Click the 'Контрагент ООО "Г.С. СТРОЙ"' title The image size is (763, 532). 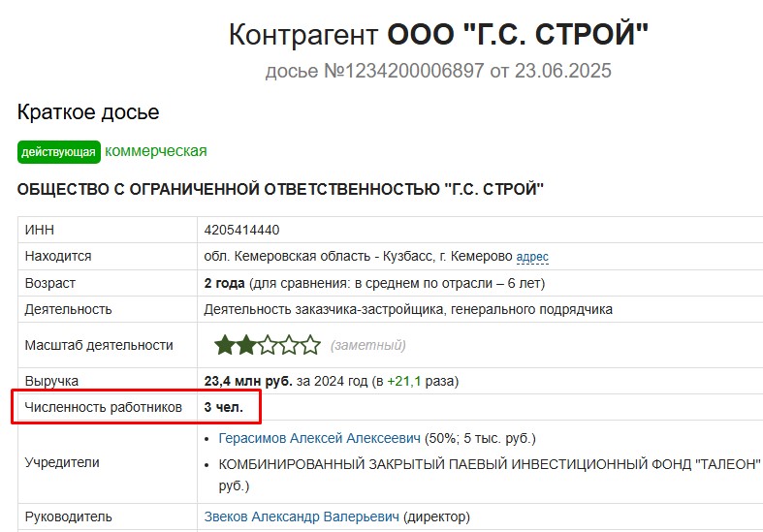coord(438,35)
